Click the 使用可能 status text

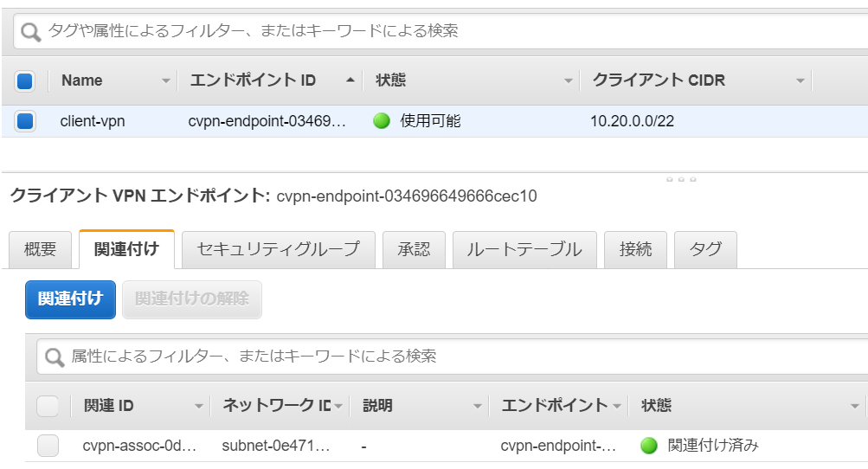click(x=430, y=120)
